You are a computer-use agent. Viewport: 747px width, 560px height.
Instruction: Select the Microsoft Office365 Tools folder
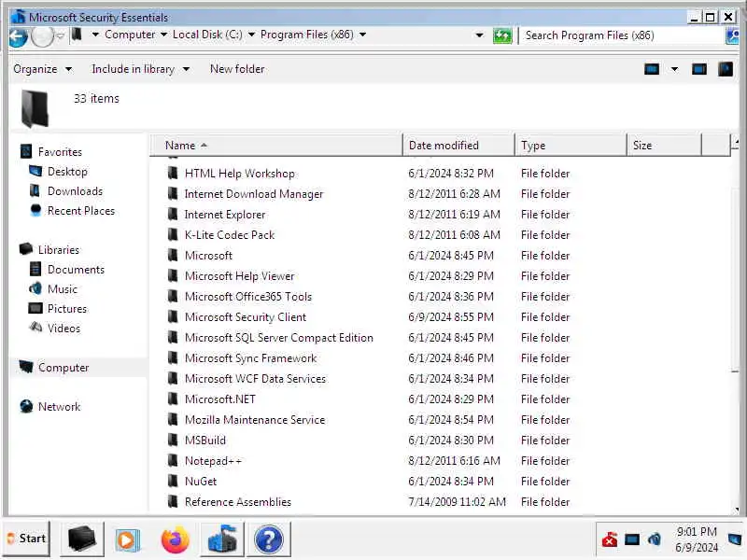pos(248,296)
